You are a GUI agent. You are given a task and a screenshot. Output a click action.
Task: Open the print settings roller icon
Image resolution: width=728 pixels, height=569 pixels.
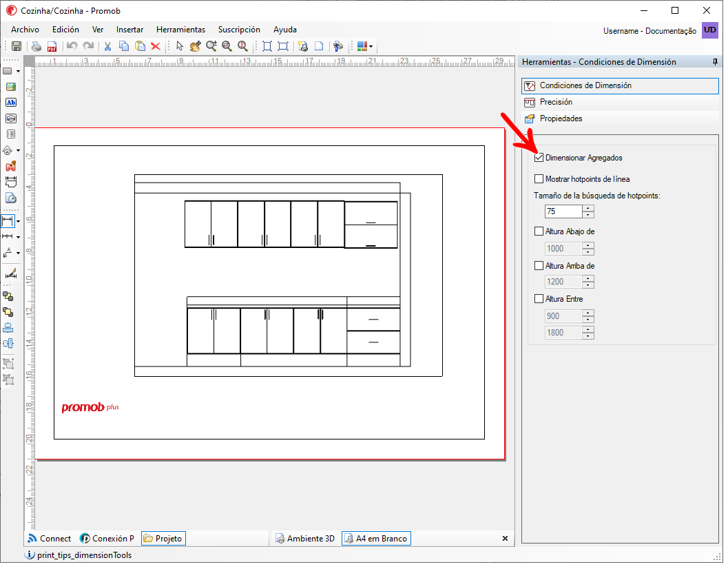[x=338, y=46]
